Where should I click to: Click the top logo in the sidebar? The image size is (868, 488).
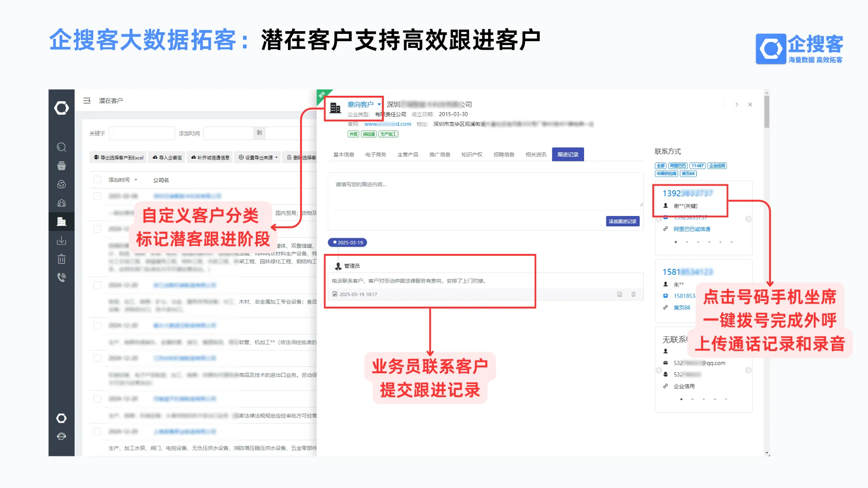click(x=61, y=108)
